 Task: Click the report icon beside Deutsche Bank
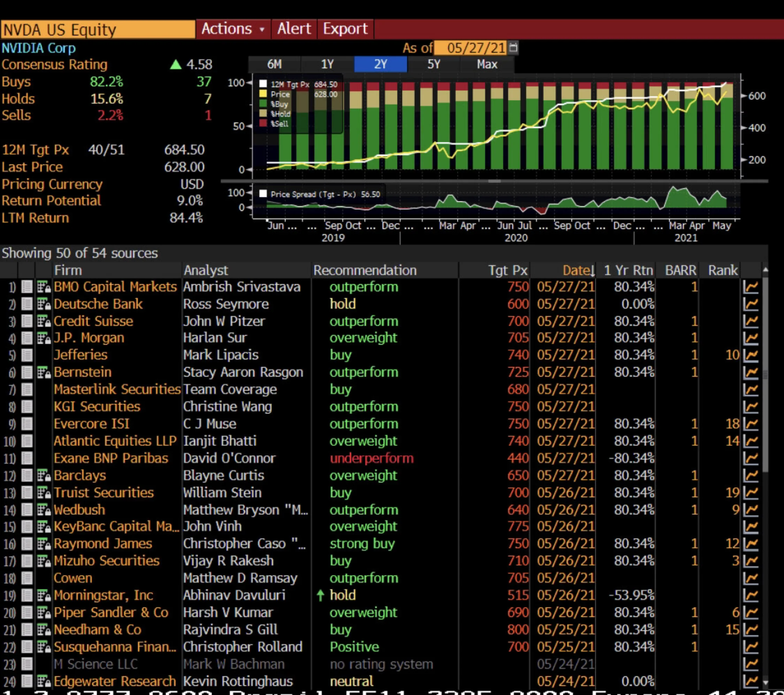click(x=44, y=304)
